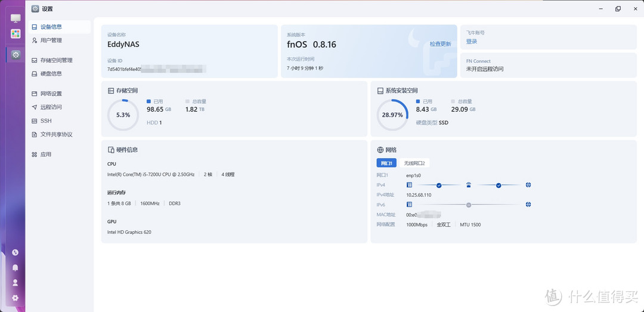Image resolution: width=644 pixels, height=312 pixels.
Task: Click the 5.3% storage usage ring
Action: tap(123, 115)
